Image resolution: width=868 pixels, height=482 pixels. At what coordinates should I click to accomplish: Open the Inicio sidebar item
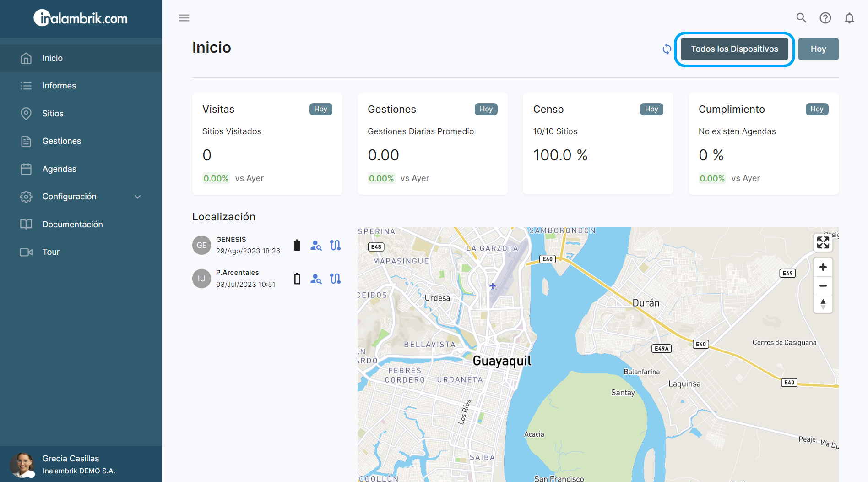(x=81, y=58)
